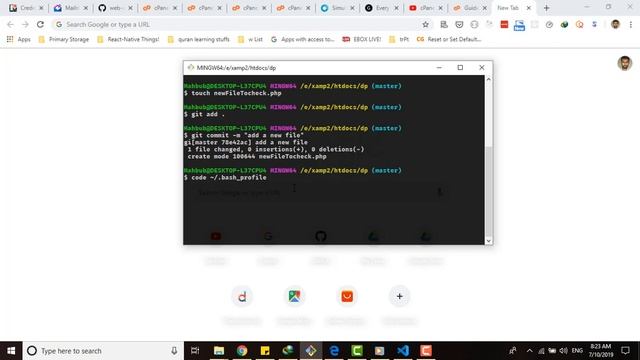
Task: Open the trPt bookmark folder
Action: 399,39
